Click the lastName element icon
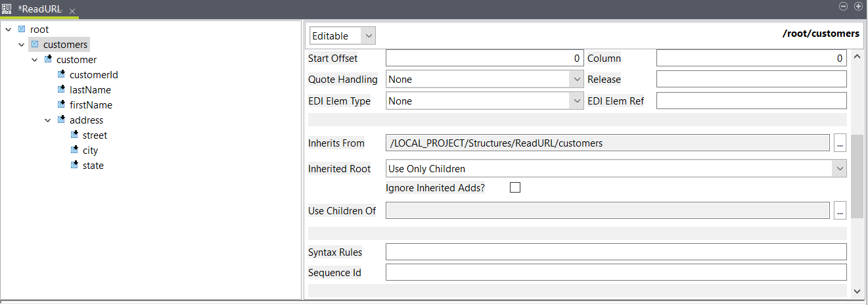 tap(61, 90)
